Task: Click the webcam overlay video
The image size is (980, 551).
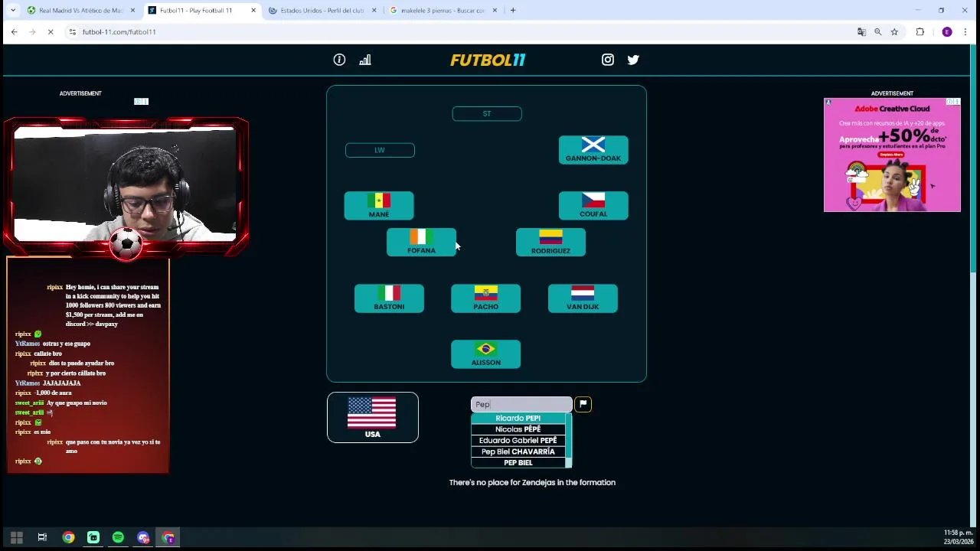Action: click(126, 184)
